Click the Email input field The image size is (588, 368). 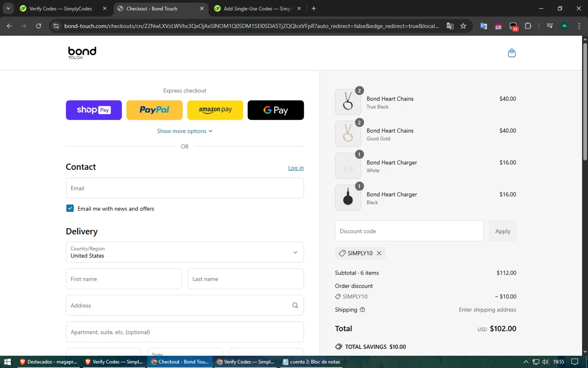pos(185,188)
